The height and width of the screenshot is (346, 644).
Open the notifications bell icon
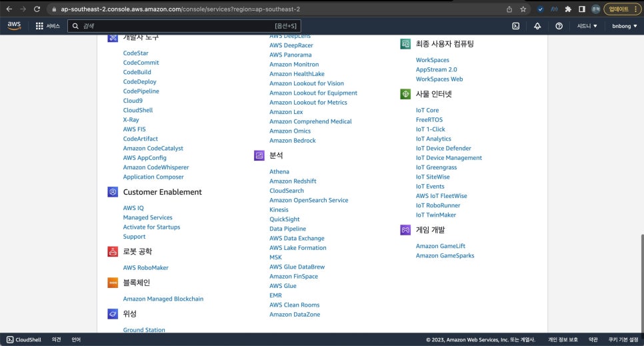[537, 26]
